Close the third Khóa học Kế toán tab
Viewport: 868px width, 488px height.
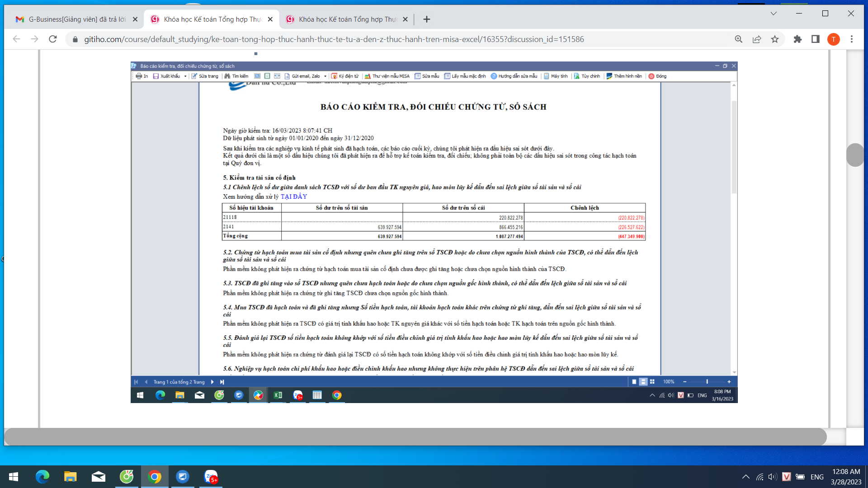click(405, 19)
